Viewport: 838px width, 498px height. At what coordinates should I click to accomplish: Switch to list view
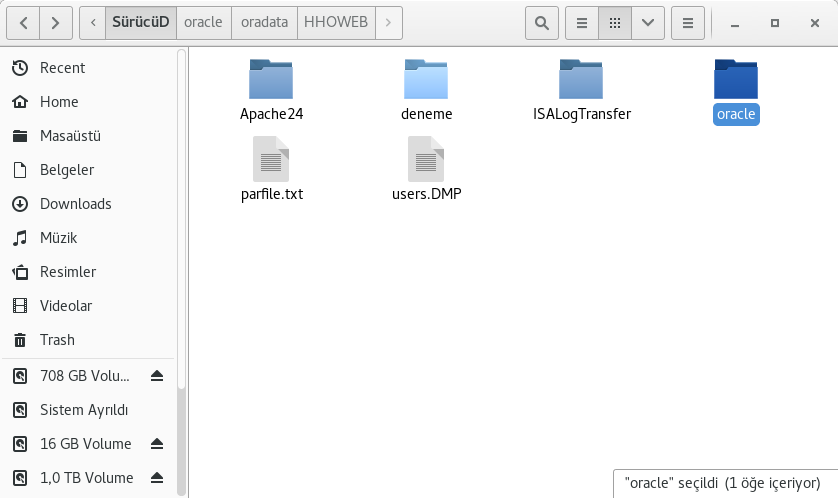click(x=581, y=21)
